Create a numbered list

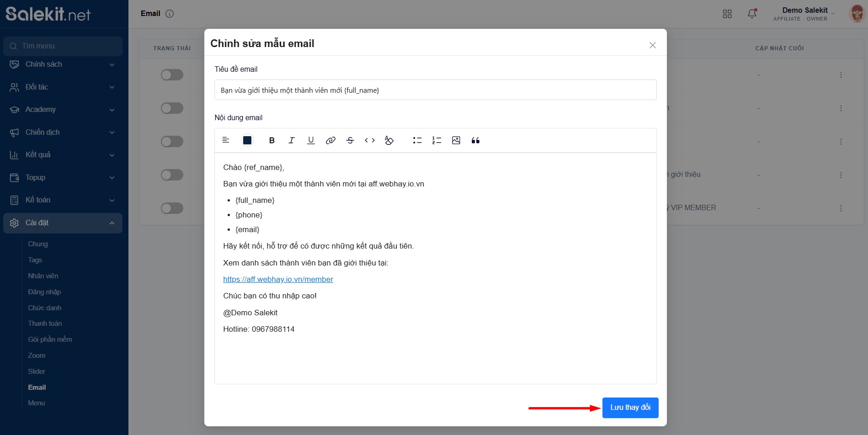pos(437,140)
